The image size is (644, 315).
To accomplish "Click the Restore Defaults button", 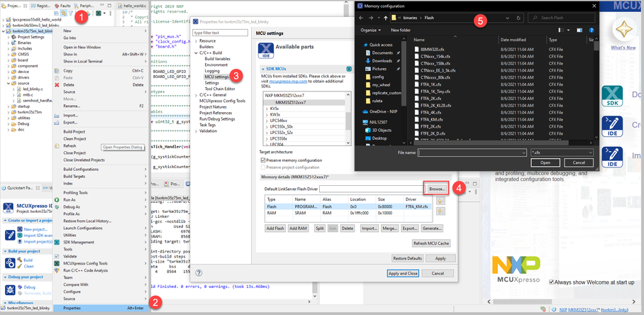I will pos(407,258).
